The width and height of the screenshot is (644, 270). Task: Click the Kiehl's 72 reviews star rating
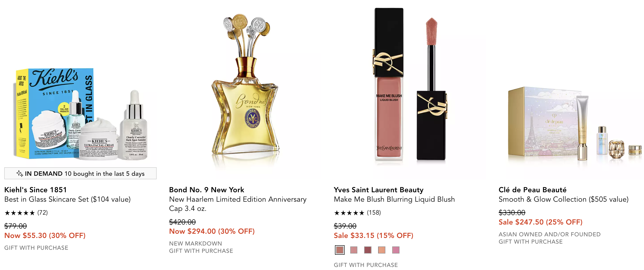[x=26, y=213]
